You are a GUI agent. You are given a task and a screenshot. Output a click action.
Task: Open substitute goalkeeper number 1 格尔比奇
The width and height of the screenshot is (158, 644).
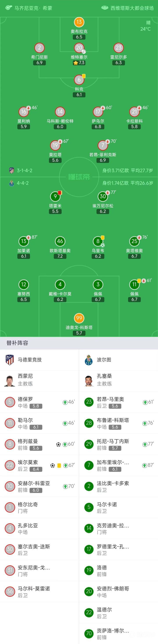39,507
